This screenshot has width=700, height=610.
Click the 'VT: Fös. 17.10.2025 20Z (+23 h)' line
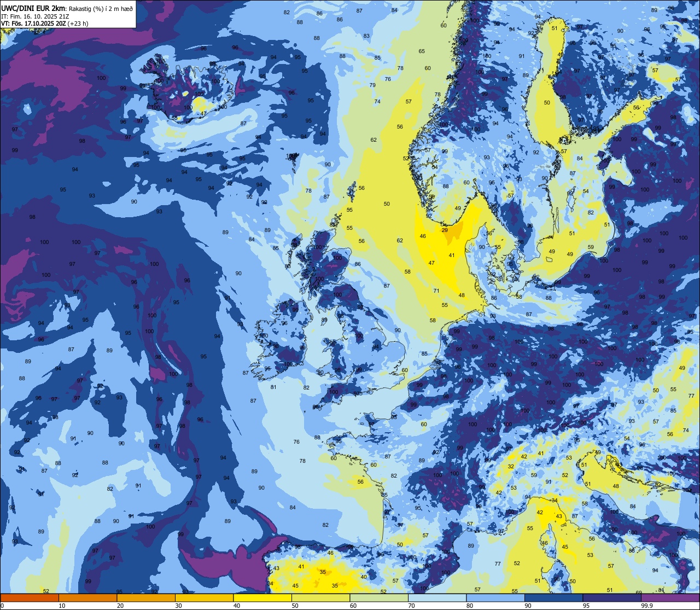(44, 24)
